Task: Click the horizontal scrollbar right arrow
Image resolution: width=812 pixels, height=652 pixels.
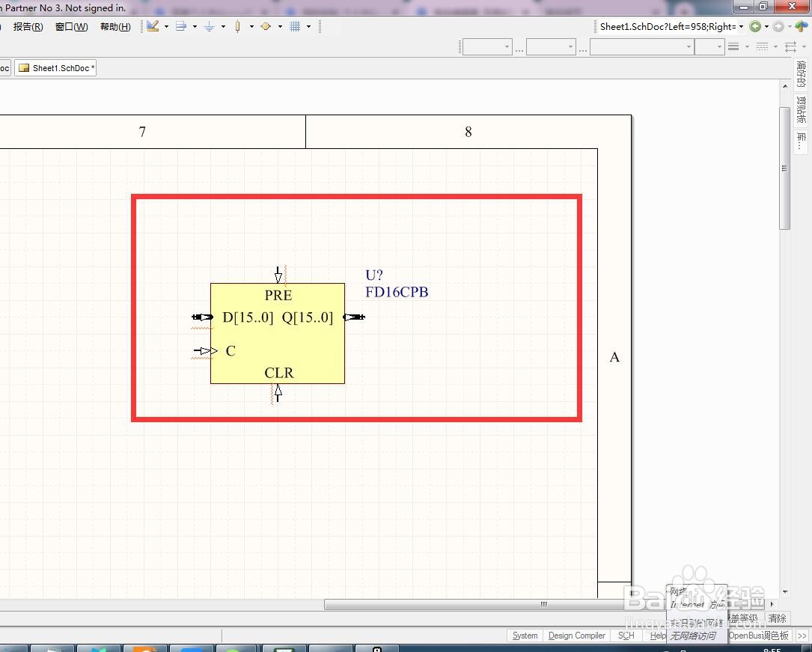Action: [x=772, y=604]
